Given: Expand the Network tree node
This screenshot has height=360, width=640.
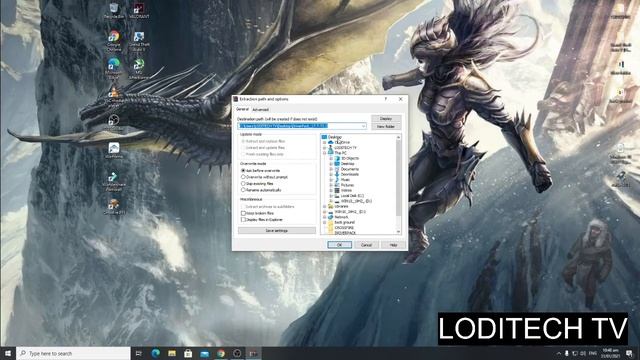Looking at the screenshot, I should coord(325,217).
